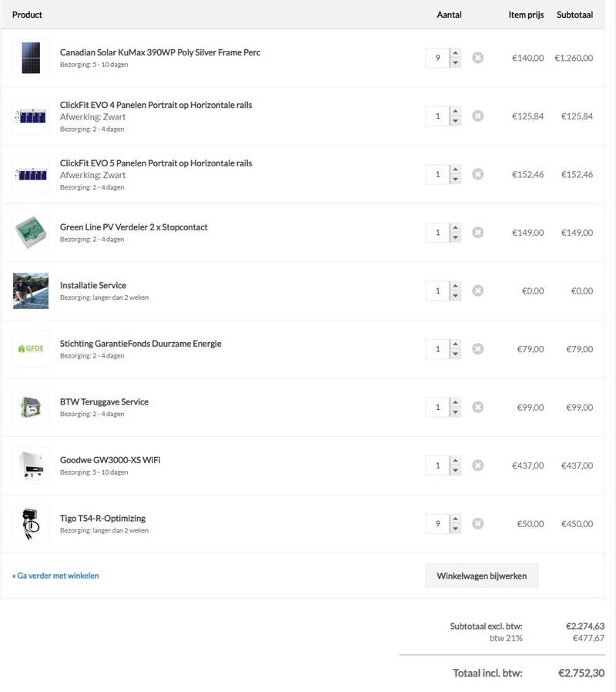This screenshot has width=616, height=692.
Task: Delete Goodwe GW3000-XS WiFi from cart
Action: 477,465
